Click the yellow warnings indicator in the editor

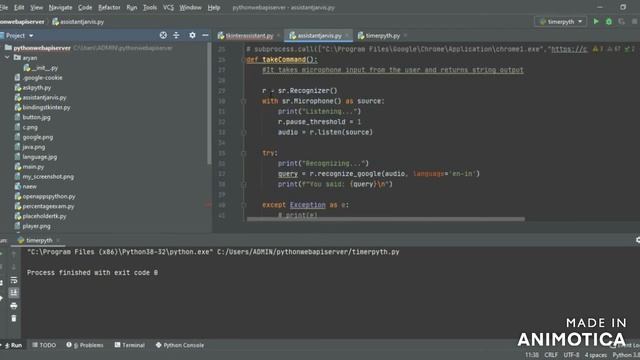click(598, 49)
